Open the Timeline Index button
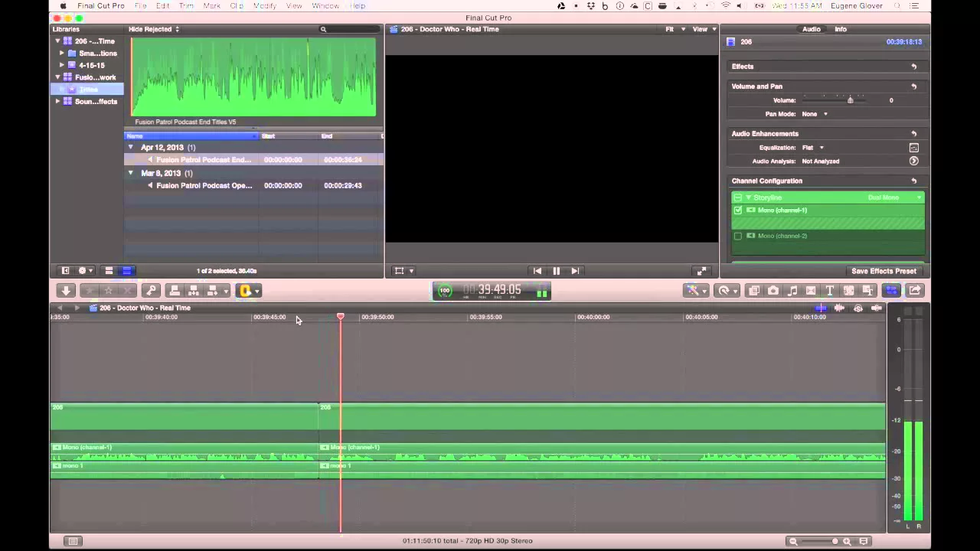The height and width of the screenshot is (551, 980). (x=73, y=541)
